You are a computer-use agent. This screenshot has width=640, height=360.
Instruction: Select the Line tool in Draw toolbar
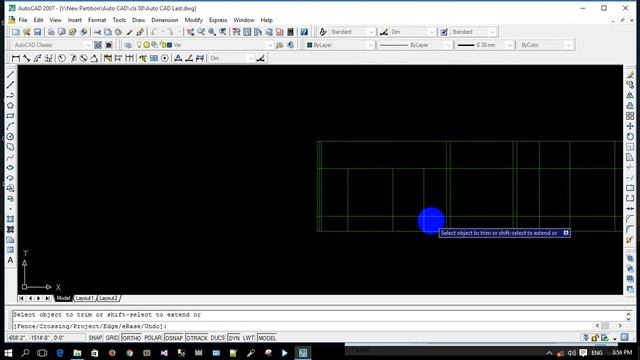point(10,75)
